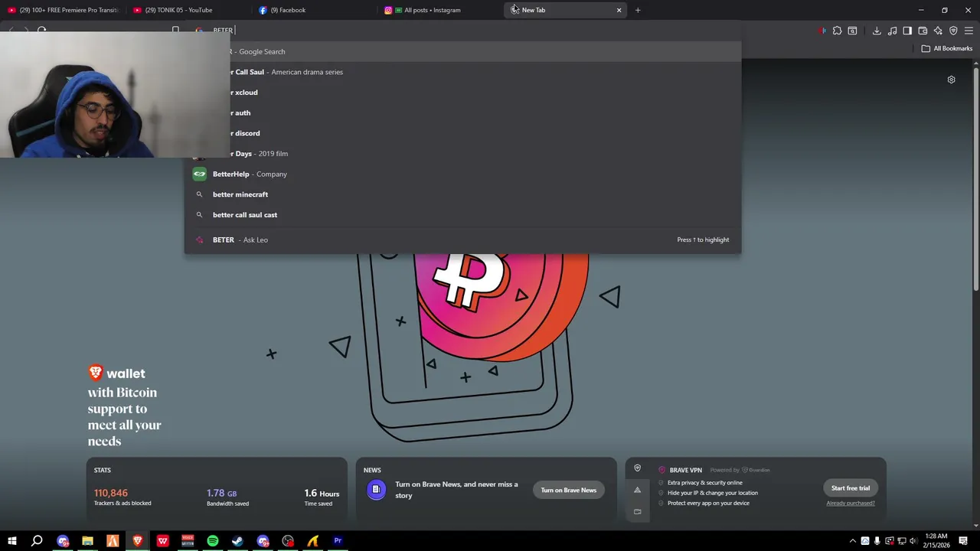Screen dimensions: 980x551
Task: Click the Brave News document icon
Action: coord(376,490)
